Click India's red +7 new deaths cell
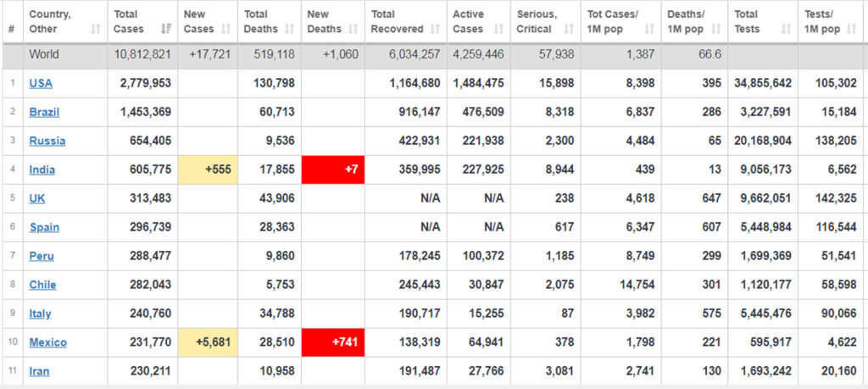The height and width of the screenshot is (389, 868). [333, 169]
